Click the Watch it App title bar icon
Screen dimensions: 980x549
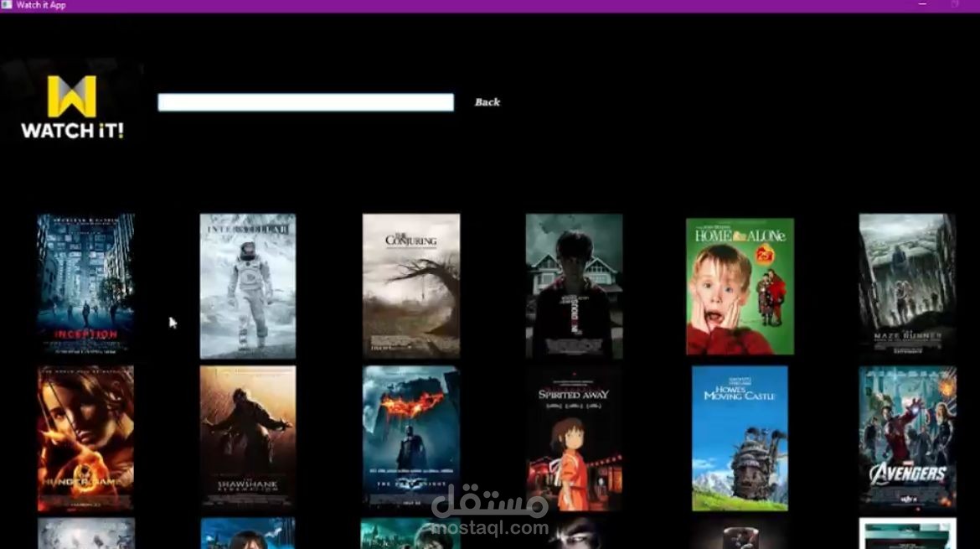pos(6,5)
